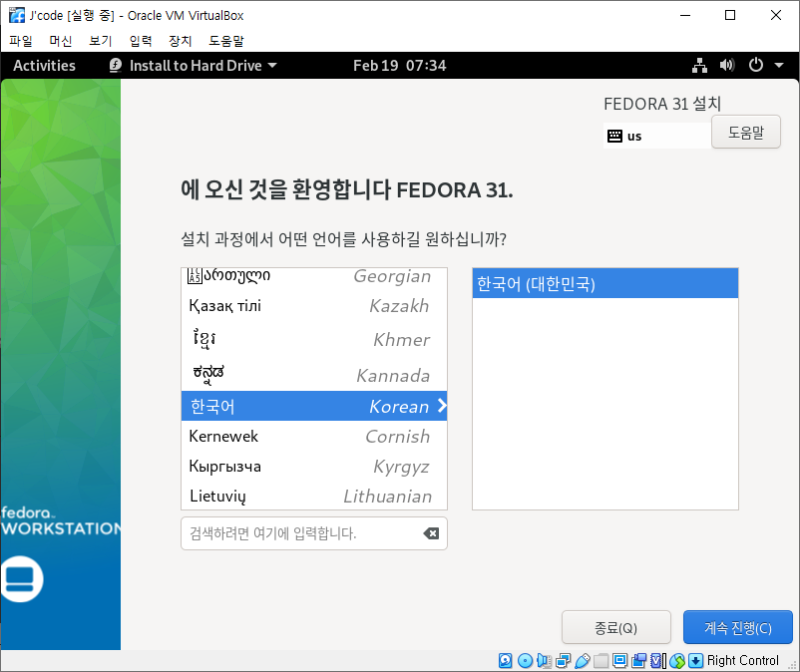Select the Kernewek Cornish language row
The height and width of the screenshot is (672, 800).
click(x=314, y=436)
